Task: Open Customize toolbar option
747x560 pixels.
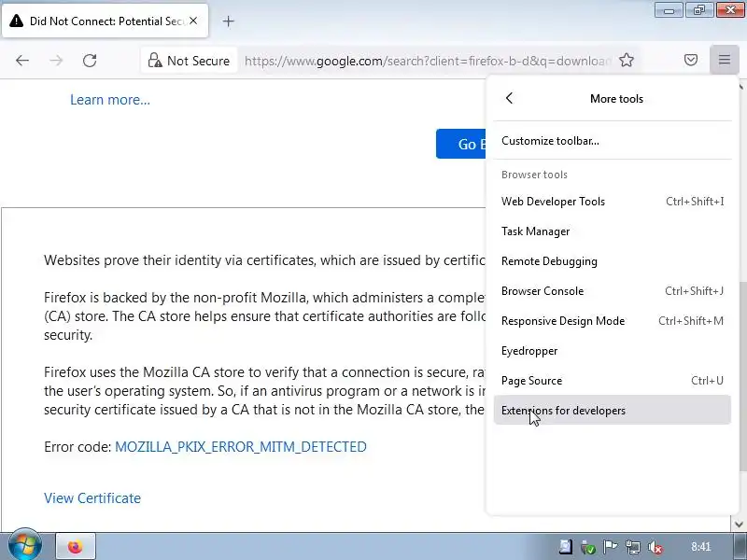Action: tap(613, 141)
